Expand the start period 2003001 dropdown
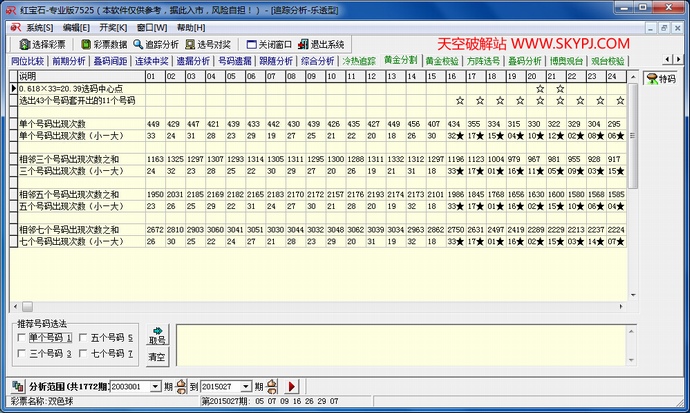Image resolution: width=690 pixels, height=413 pixels. 156,386
